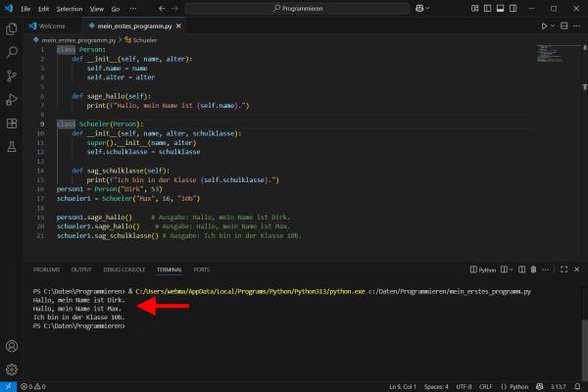Viewport: 588px width, 392px height.
Task: Open Copilot chat icon in title bar
Action: click(x=419, y=8)
